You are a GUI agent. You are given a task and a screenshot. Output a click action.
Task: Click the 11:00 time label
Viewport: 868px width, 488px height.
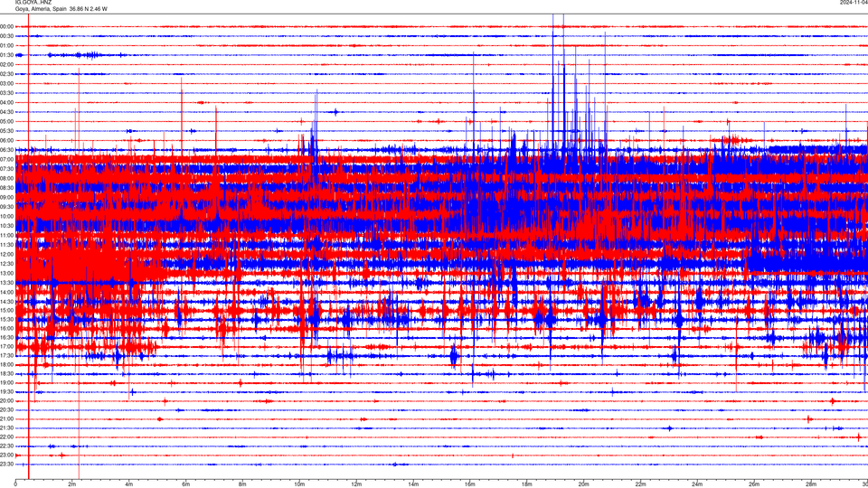tap(6, 235)
